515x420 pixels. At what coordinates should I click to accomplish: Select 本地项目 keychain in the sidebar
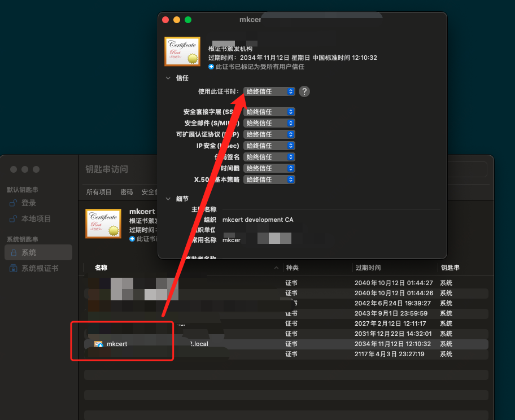[38, 218]
